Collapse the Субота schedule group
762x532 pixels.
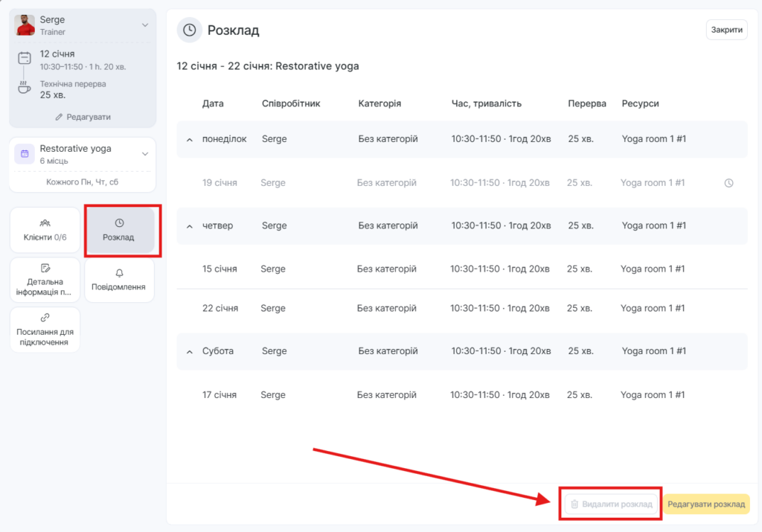[x=189, y=351]
